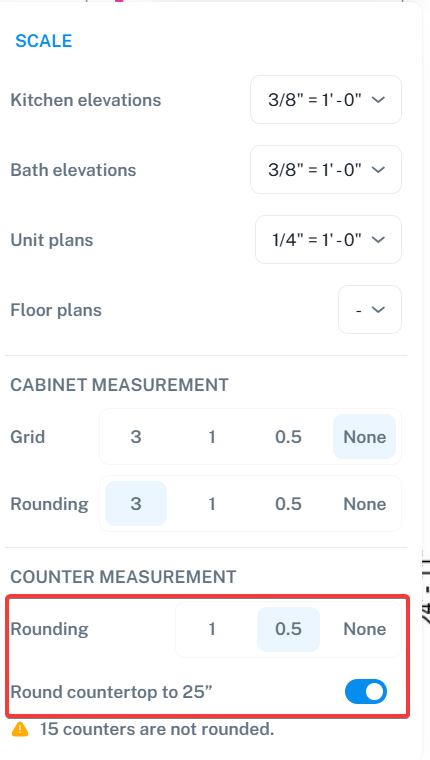
Task: Click the 15 counters not rounded warning
Action: click(x=157, y=729)
